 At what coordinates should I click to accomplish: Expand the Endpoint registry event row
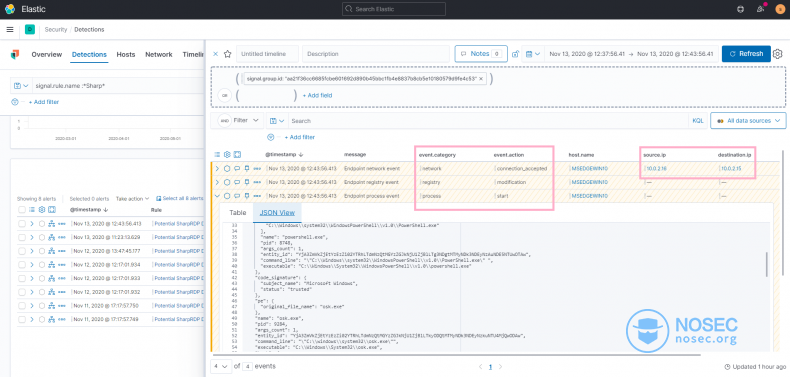(x=217, y=182)
